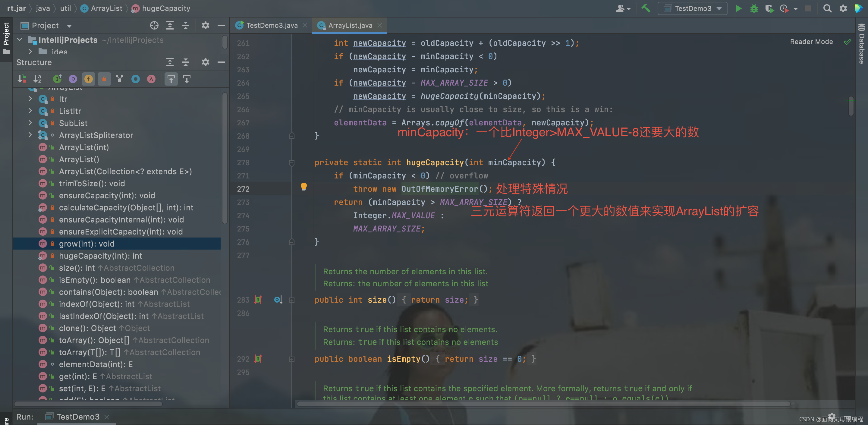Toggle Show Non-Public members lock filter
This screenshot has height=425, width=868.
pyautogui.click(x=104, y=79)
